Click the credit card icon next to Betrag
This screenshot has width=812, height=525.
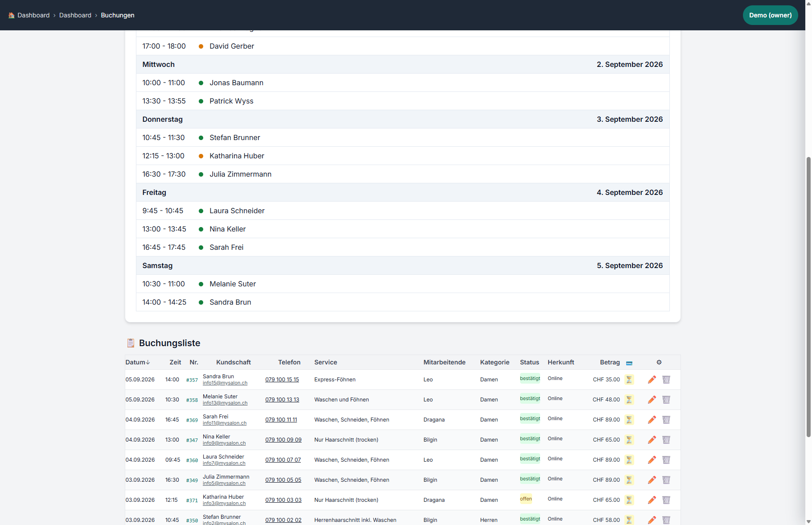629,363
